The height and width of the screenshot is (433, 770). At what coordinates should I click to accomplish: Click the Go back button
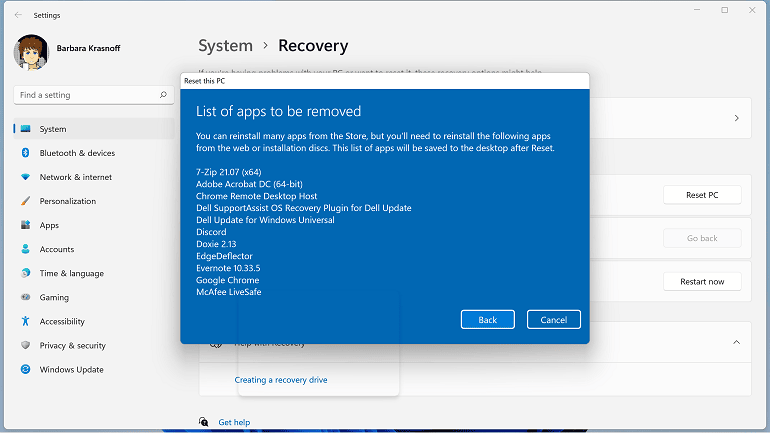702,238
